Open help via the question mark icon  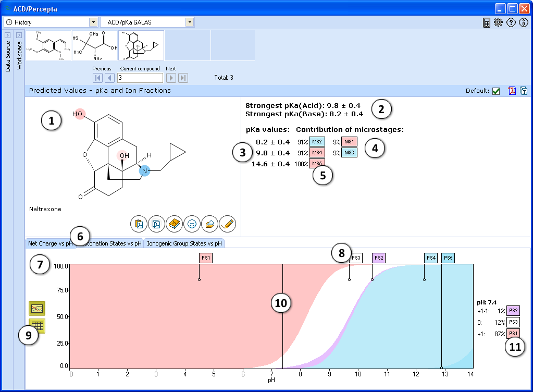(511, 22)
